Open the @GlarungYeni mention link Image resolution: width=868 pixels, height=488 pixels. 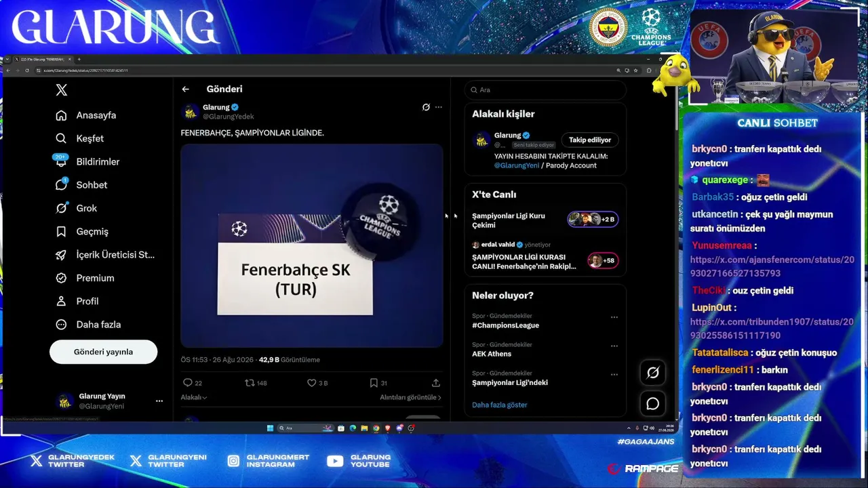[517, 165]
